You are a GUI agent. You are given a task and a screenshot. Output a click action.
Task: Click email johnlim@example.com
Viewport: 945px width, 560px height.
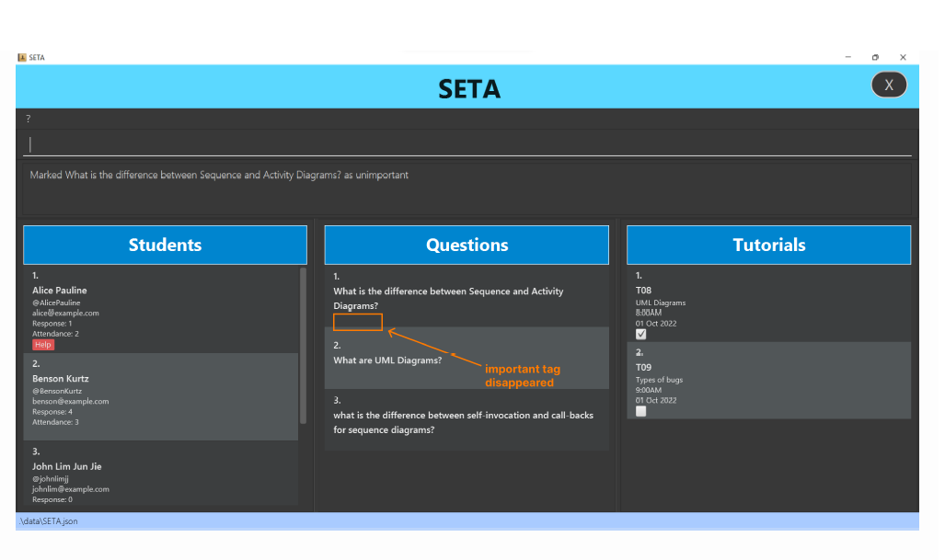point(71,489)
